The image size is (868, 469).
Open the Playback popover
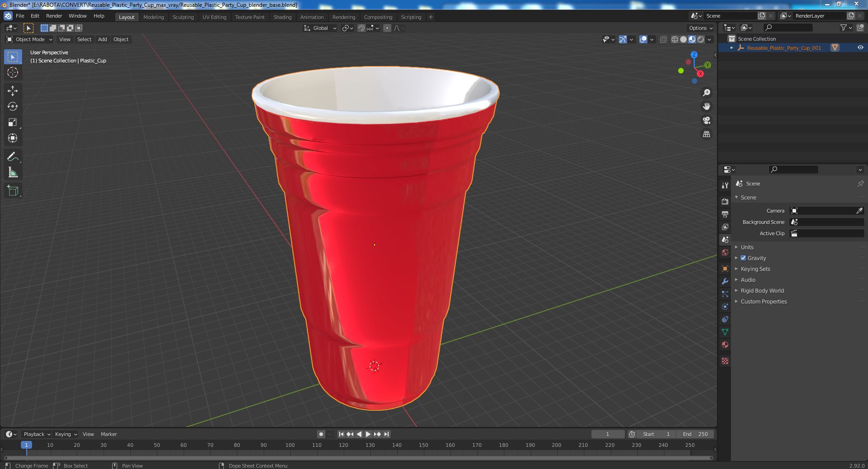click(37, 434)
